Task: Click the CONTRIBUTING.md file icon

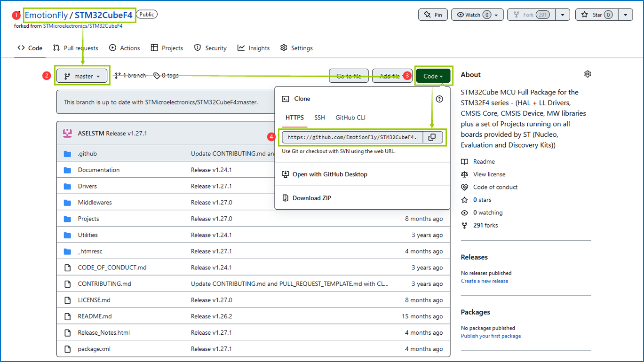Action: coord(67,284)
